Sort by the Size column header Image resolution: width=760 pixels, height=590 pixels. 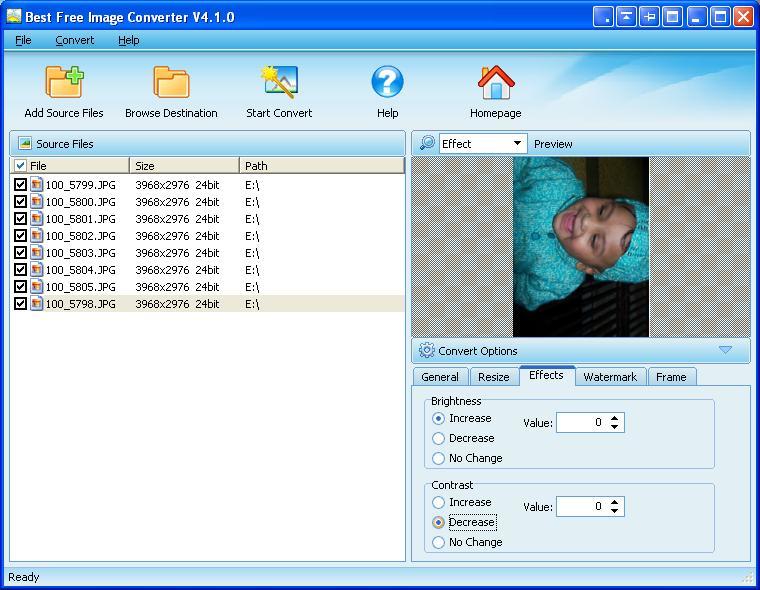tap(184, 165)
